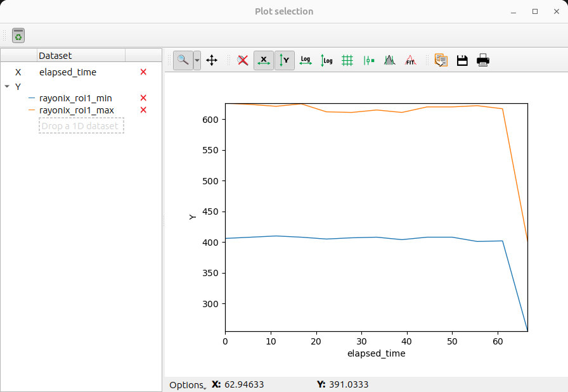
Task: Click the clear datasets recycle icon
Action: point(18,35)
